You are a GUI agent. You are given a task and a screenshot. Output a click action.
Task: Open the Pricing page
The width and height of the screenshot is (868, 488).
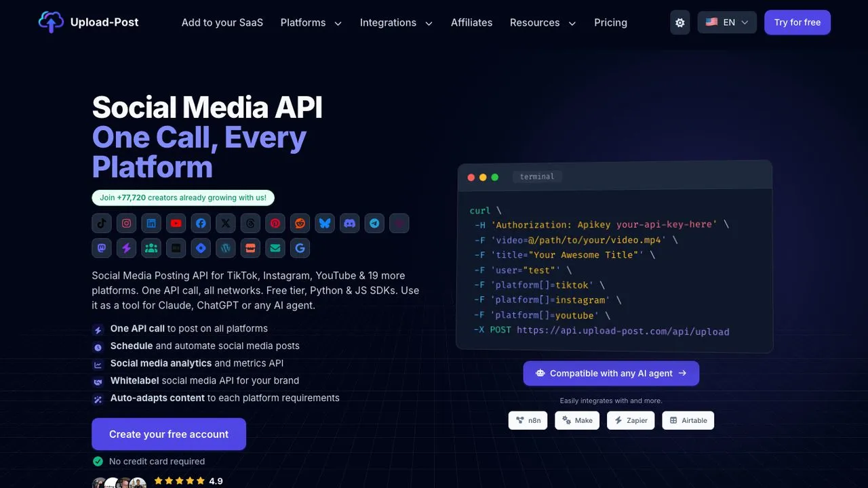[610, 22]
